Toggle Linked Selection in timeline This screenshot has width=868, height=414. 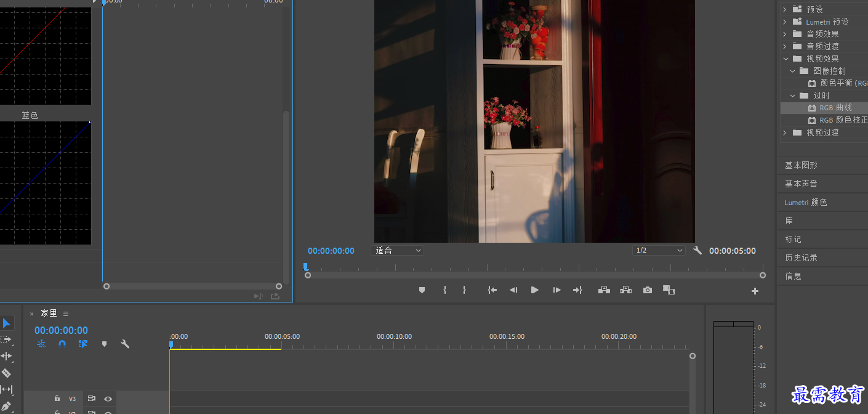click(x=83, y=344)
